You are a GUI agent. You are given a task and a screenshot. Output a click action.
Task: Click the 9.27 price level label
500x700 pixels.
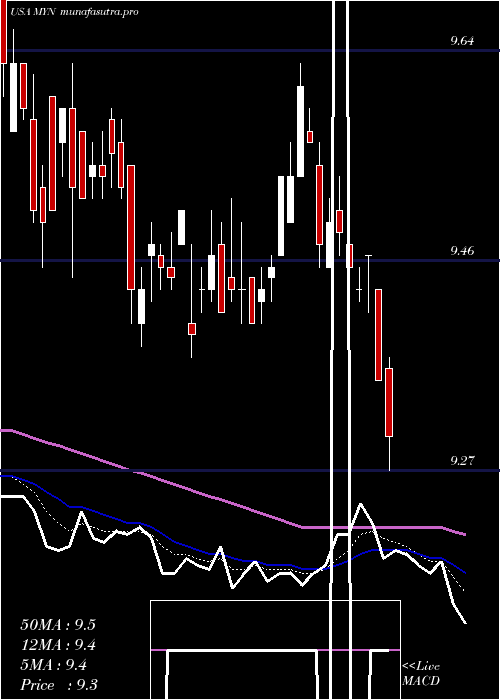[462, 461]
